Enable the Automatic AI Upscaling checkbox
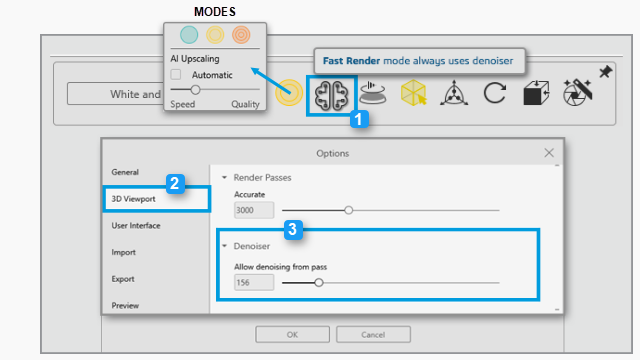This screenshot has height=360, width=640. click(x=176, y=75)
